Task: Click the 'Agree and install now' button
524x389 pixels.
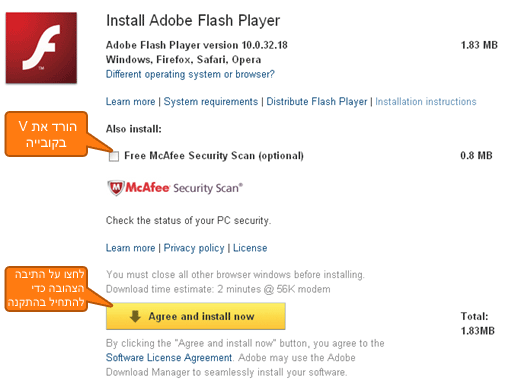Action: pos(196,316)
